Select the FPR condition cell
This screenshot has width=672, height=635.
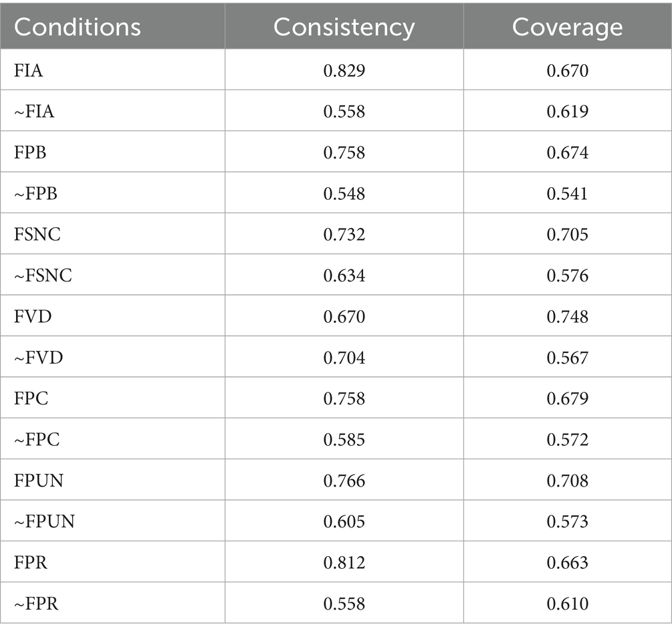click(x=30, y=563)
